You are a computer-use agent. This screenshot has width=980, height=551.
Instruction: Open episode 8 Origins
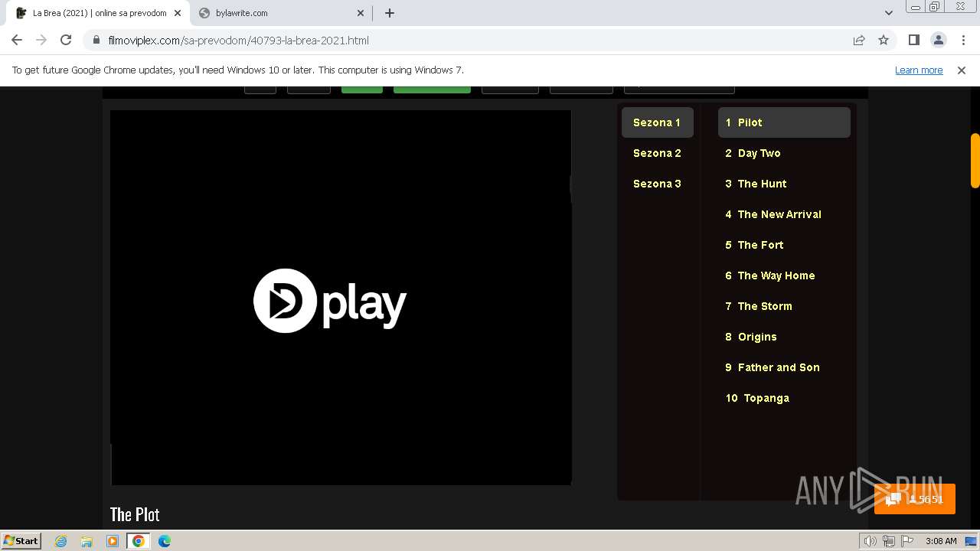coord(784,337)
